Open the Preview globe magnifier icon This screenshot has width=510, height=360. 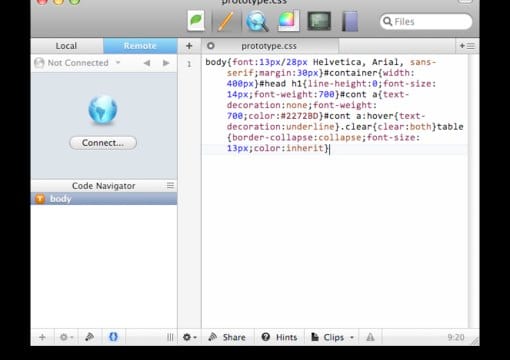(257, 21)
